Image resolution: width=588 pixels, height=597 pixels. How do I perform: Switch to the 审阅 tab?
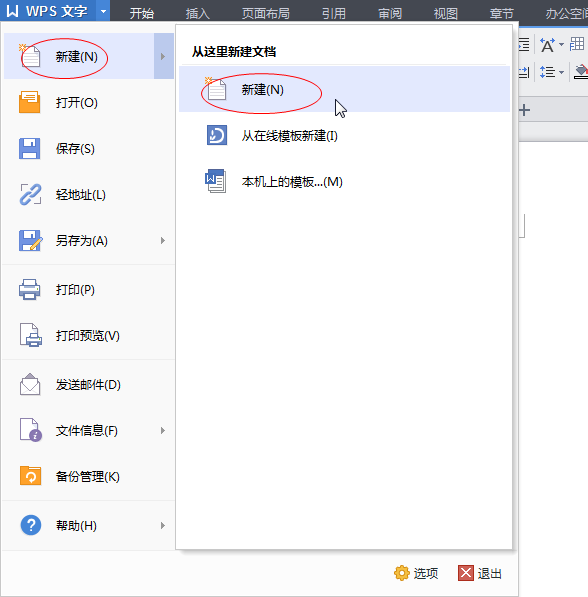[x=390, y=13]
